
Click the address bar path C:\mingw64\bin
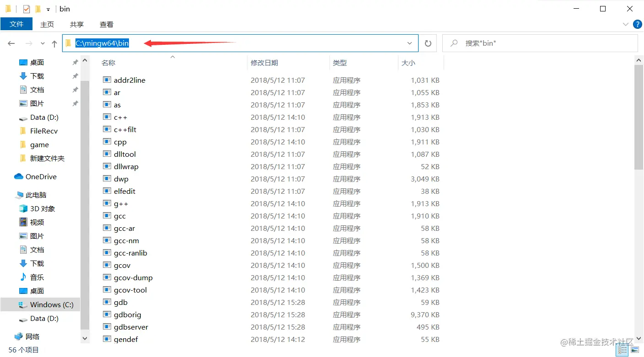point(102,43)
